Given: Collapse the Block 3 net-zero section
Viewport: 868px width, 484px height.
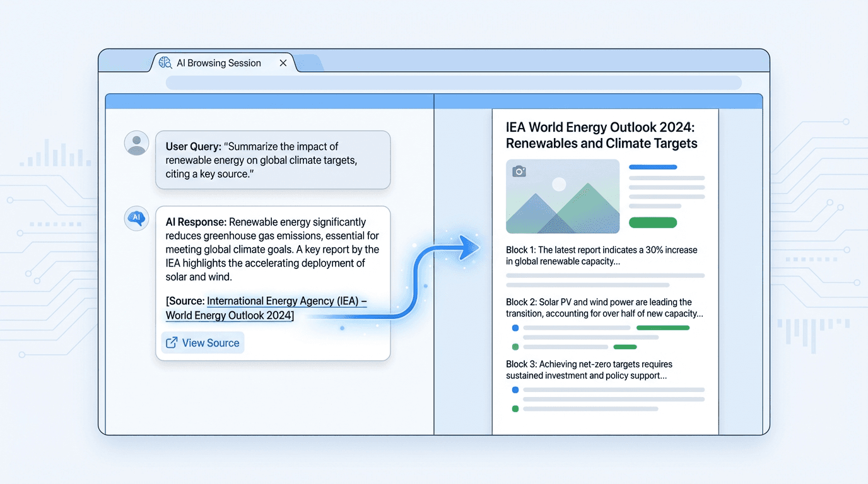Looking at the screenshot, I should (x=589, y=369).
